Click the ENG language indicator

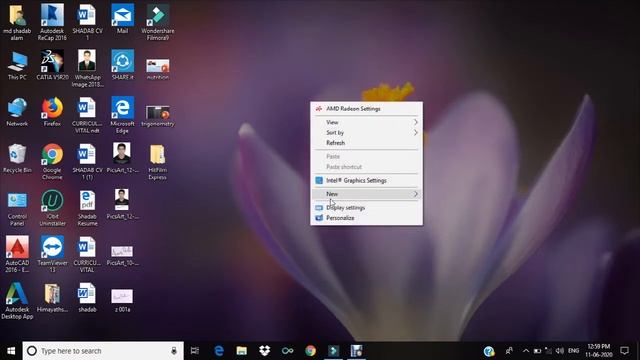pyautogui.click(x=573, y=351)
